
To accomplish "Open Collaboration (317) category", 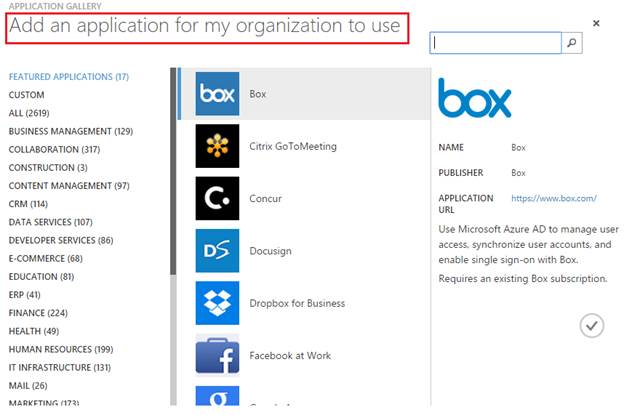I will (54, 149).
